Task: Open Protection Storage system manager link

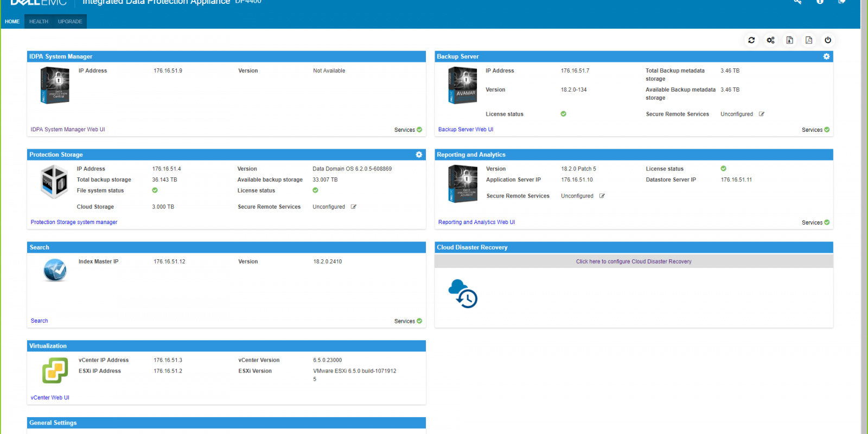Action: point(74,222)
